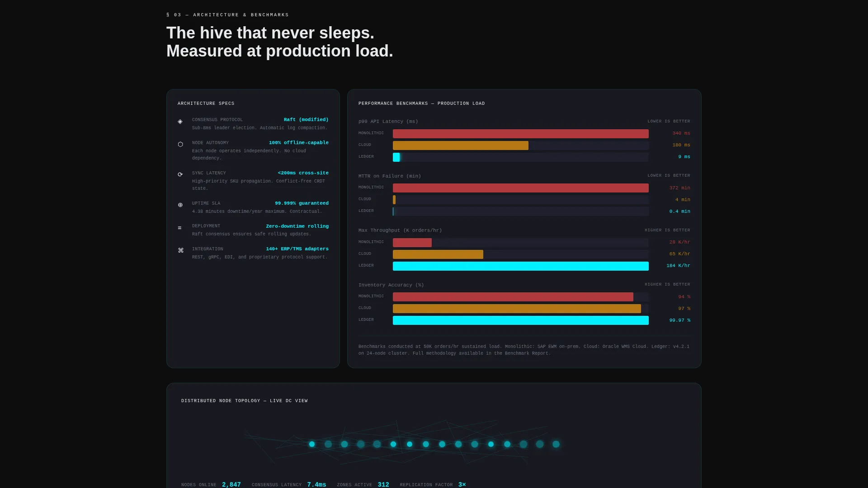The width and height of the screenshot is (868, 488).
Task: Click the 'Max Throughput (K orders/hr)' heading
Action: coord(400,230)
